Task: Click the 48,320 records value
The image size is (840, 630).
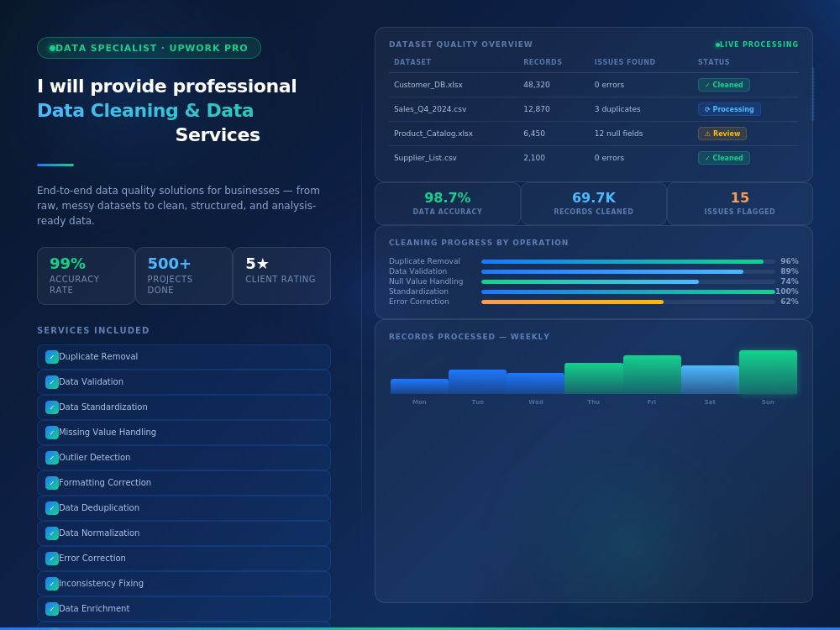Action: [x=537, y=85]
